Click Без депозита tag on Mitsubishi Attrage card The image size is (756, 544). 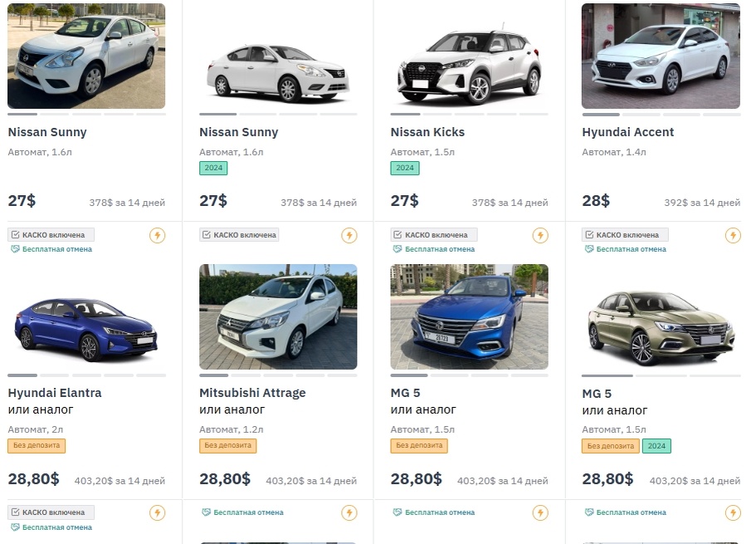click(227, 446)
